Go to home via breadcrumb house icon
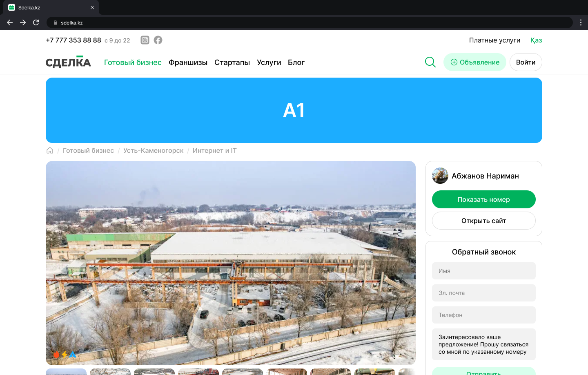588x375 pixels. [50, 150]
